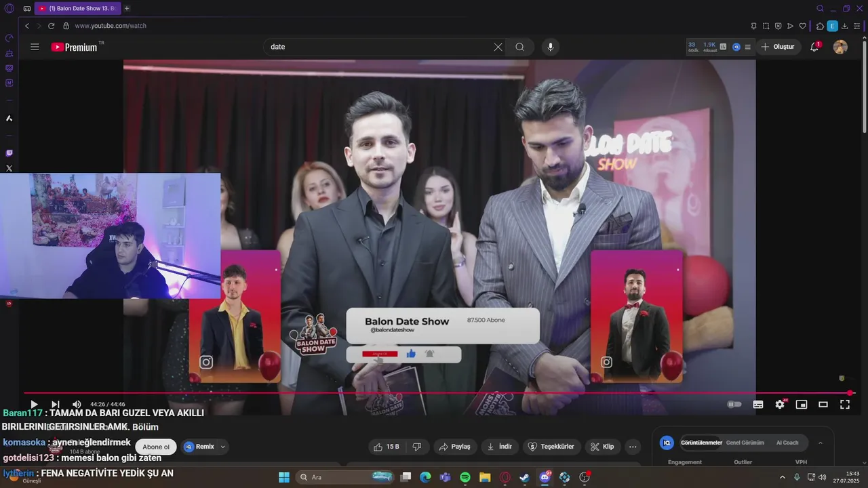Take a snapshot with the browser tool
Screen dimensions: 868x488
point(766,26)
